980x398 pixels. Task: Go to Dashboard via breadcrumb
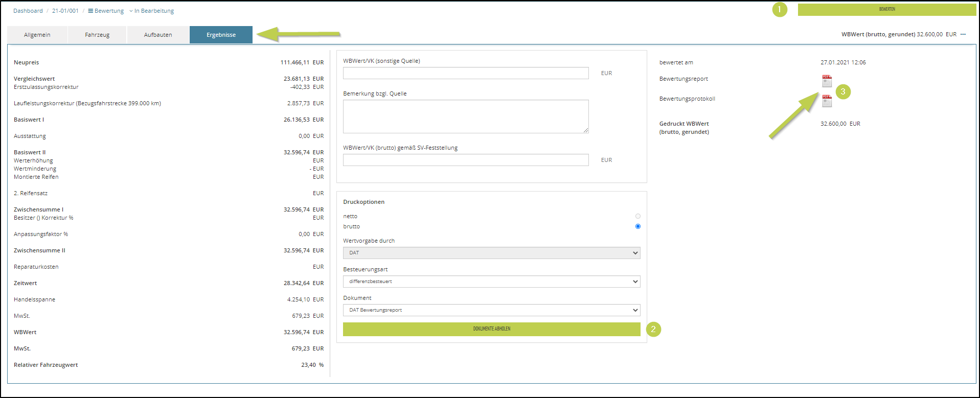point(28,11)
